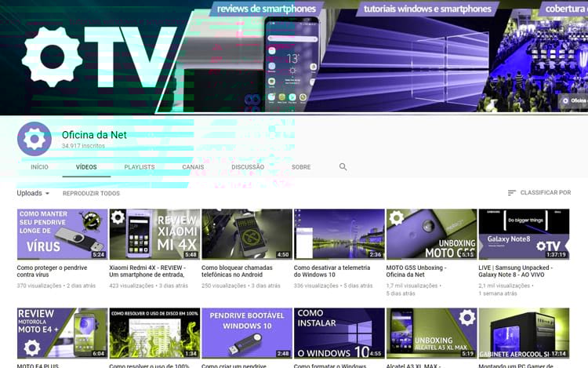Click the reviews de smartphones banner label

(x=267, y=9)
